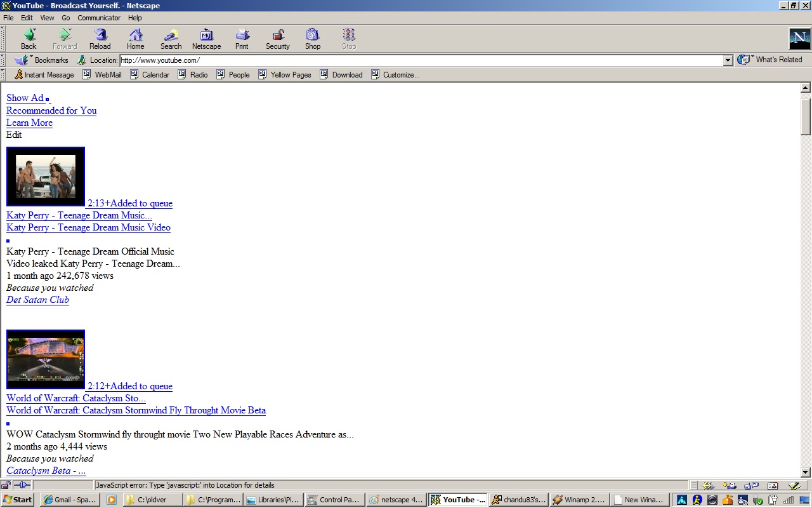
Task: Open the mail Inbox from the component bar
Action: tap(730, 486)
